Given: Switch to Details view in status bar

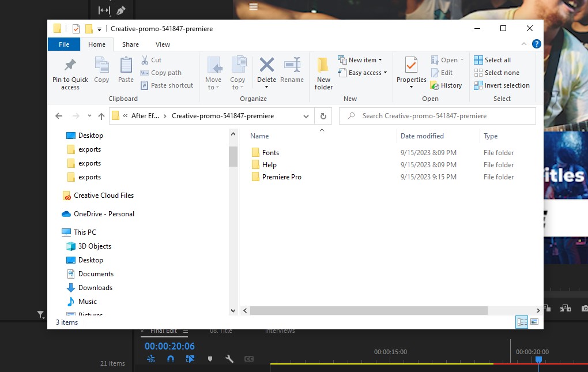Looking at the screenshot, I should click(522, 322).
